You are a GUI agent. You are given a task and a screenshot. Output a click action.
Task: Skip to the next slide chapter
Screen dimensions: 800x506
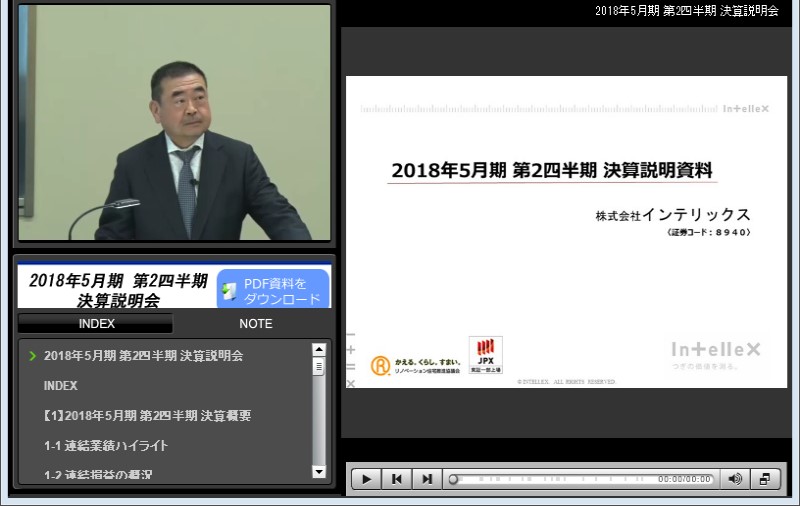pyautogui.click(x=427, y=479)
